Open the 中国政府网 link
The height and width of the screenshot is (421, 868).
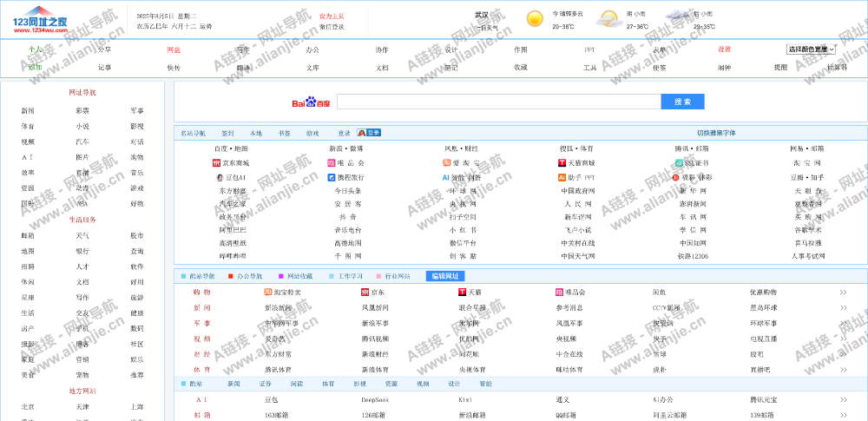click(x=577, y=191)
